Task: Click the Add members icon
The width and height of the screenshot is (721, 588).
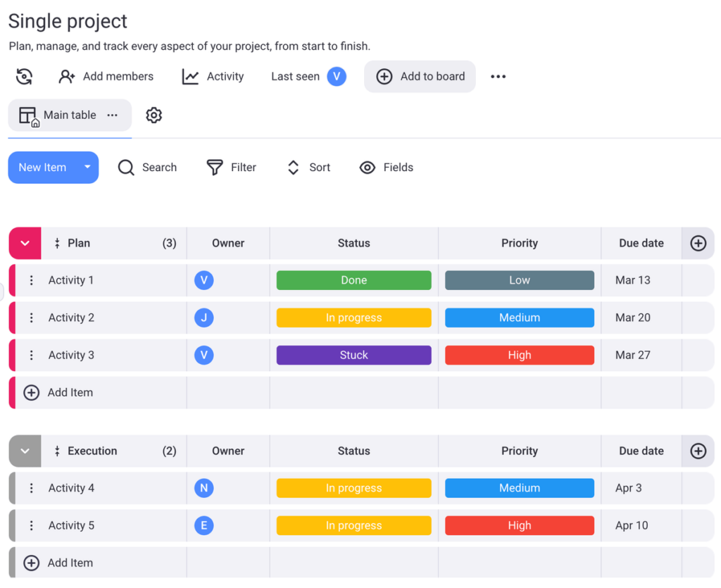Action: [67, 76]
